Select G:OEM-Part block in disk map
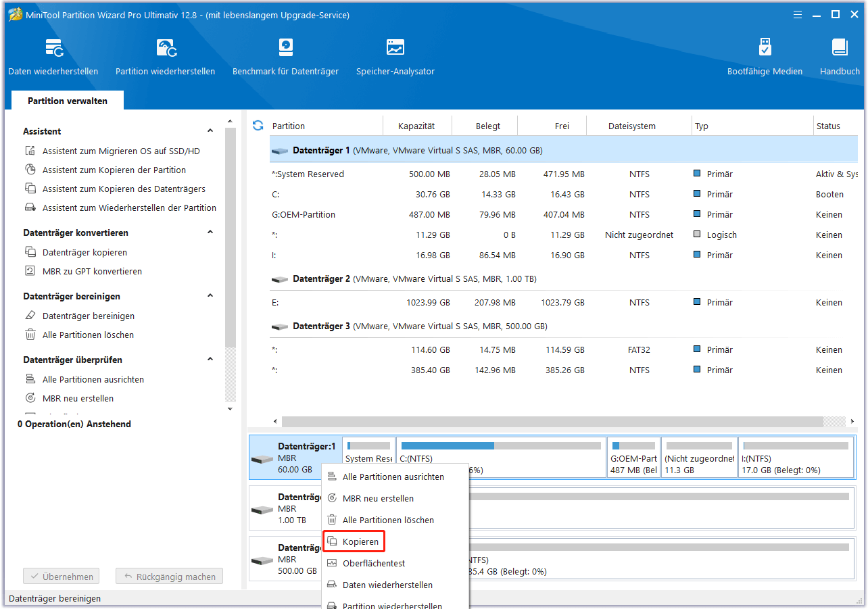This screenshot has height=609, width=868. coord(633,458)
